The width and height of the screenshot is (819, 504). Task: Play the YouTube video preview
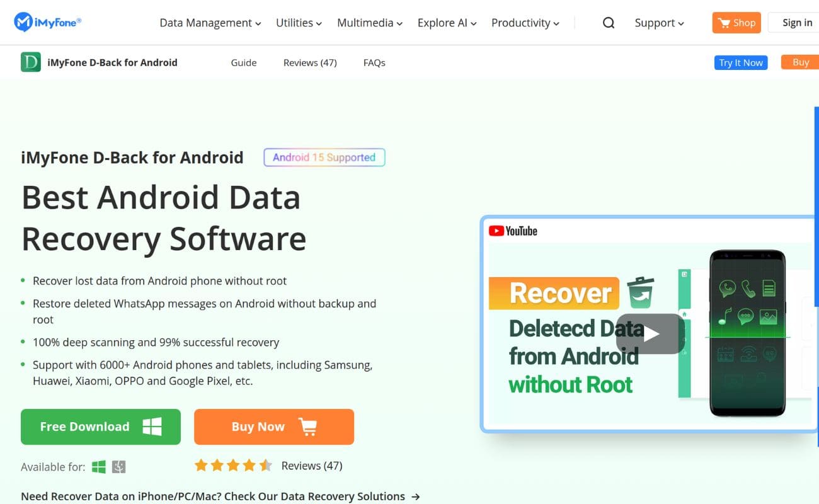pyautogui.click(x=650, y=333)
